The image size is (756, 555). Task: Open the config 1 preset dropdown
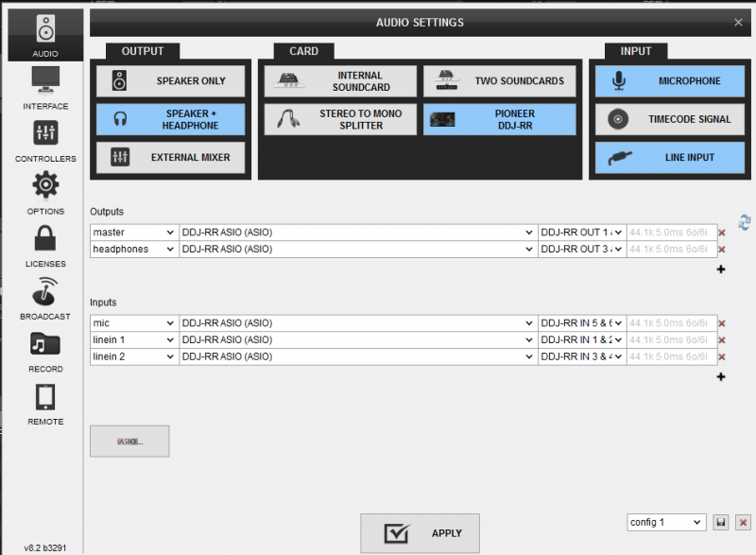(x=666, y=522)
